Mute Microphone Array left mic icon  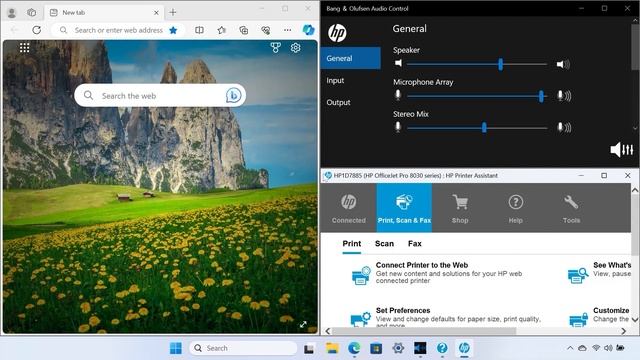coord(398,95)
